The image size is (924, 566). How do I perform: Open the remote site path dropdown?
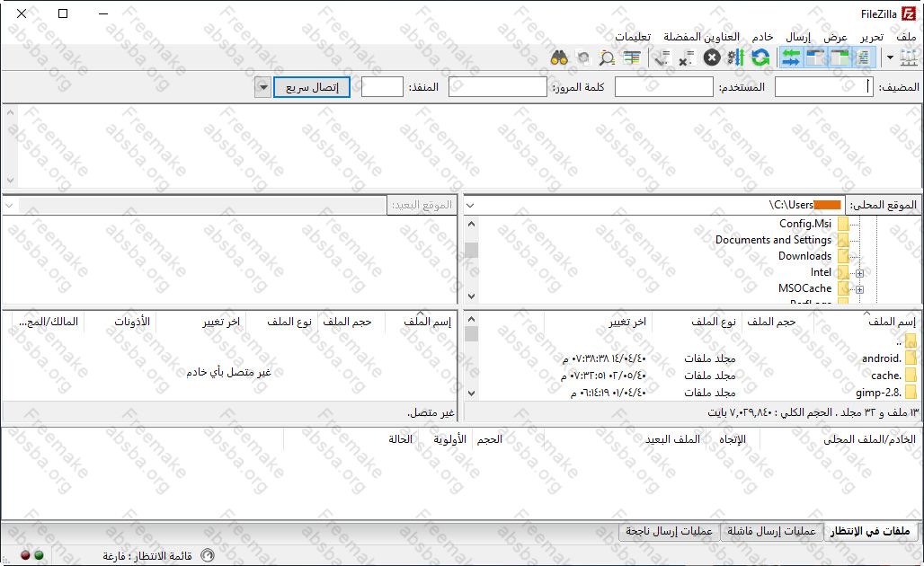point(9,206)
